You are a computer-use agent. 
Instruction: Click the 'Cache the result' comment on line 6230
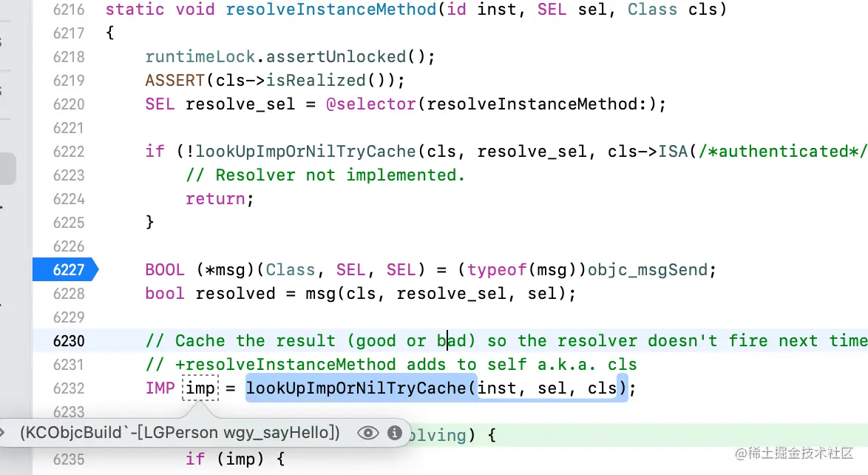point(506,341)
